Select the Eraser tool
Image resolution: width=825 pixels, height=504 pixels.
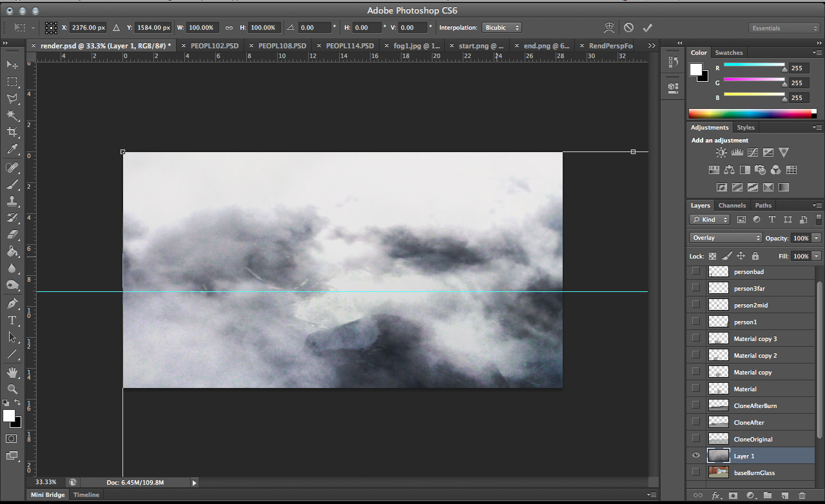click(x=12, y=235)
